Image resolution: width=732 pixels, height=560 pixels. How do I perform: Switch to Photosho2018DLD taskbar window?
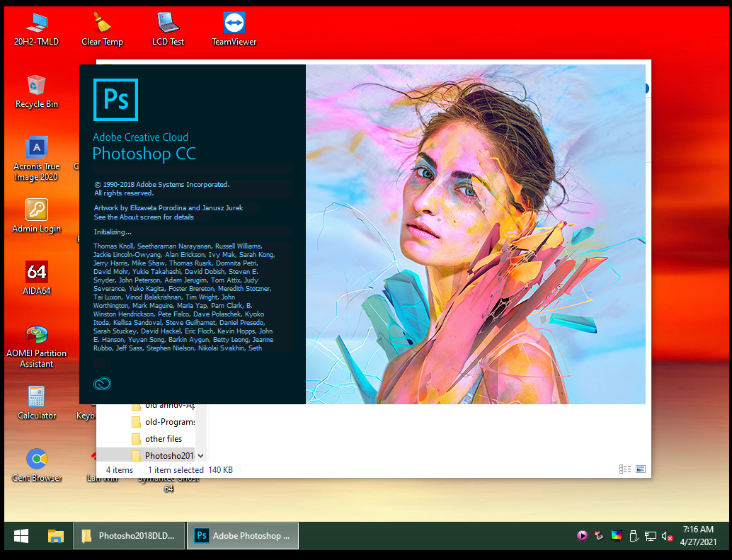pyautogui.click(x=129, y=536)
